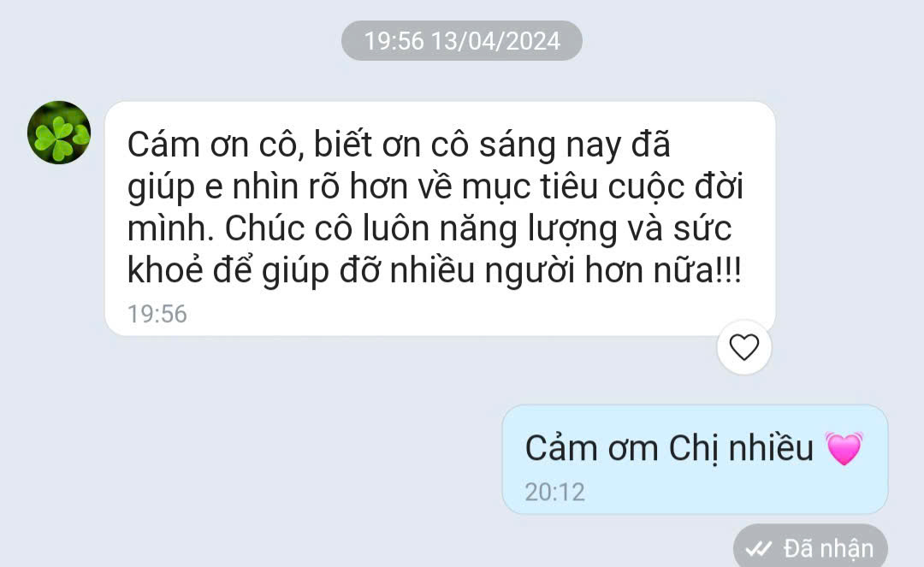Select the sent message "Cảm ơm Chị nhiều"
Image resolution: width=924 pixels, height=567 pixels.
coord(695,459)
